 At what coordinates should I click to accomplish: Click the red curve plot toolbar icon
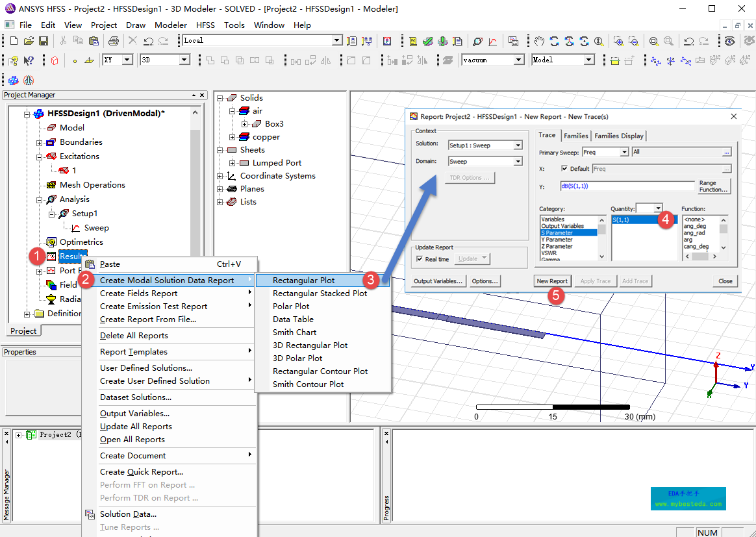click(x=492, y=41)
